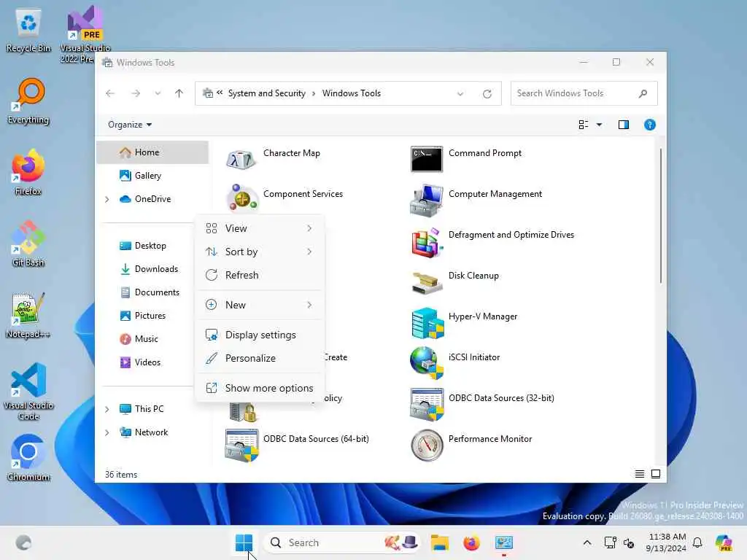Click the help question mark icon
The height and width of the screenshot is (560, 747).
pos(649,125)
